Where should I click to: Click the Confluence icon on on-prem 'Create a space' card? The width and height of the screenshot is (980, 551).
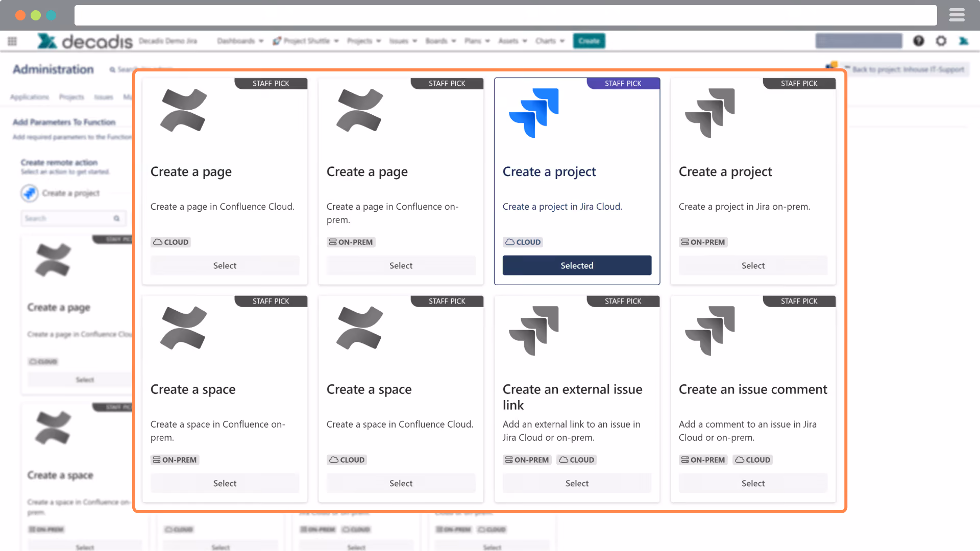point(184,328)
